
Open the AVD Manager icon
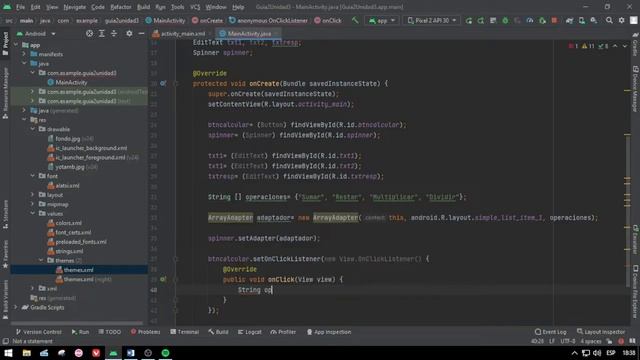coord(582,20)
